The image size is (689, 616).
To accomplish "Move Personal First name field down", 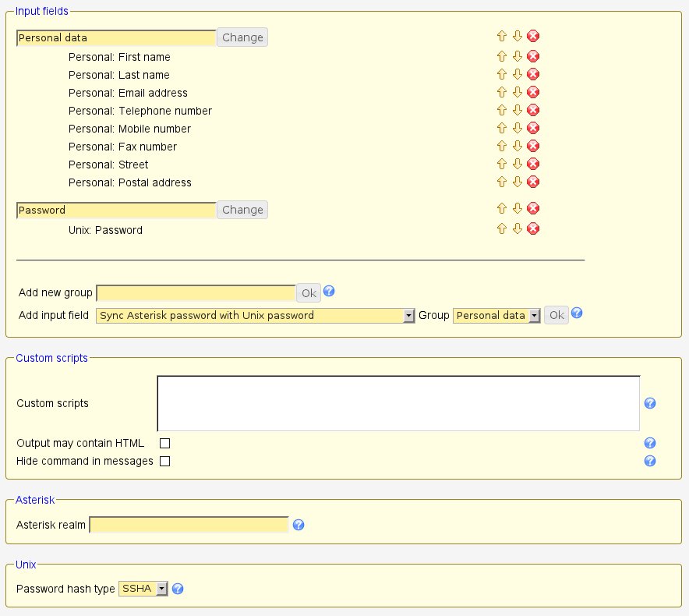I will coord(517,56).
